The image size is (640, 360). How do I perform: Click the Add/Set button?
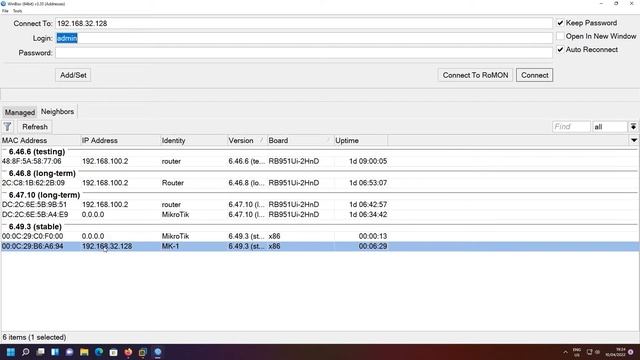pyautogui.click(x=73, y=75)
